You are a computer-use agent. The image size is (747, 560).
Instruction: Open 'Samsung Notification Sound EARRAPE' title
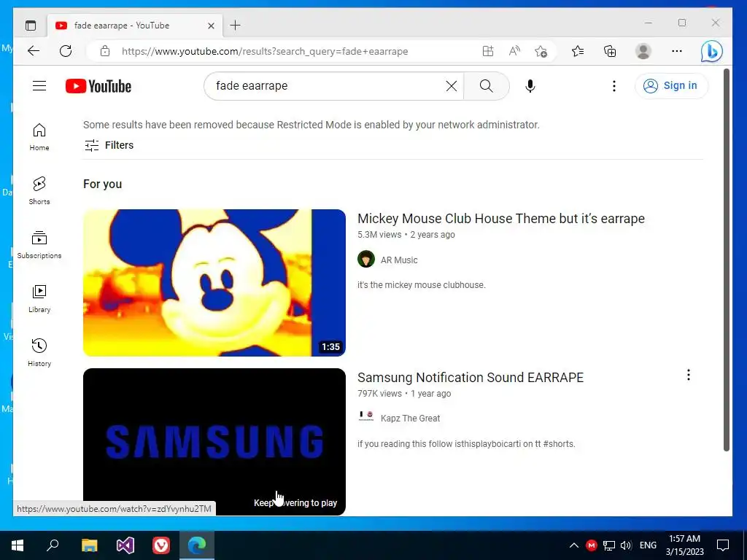pos(471,378)
